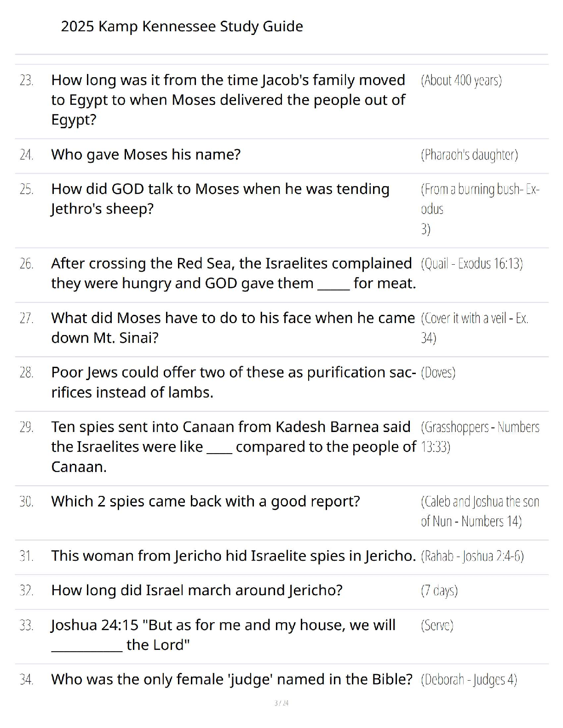Screen dimensions: 563x728
Task: Select question 25 about Jethro's sheep
Action: [x=220, y=199]
